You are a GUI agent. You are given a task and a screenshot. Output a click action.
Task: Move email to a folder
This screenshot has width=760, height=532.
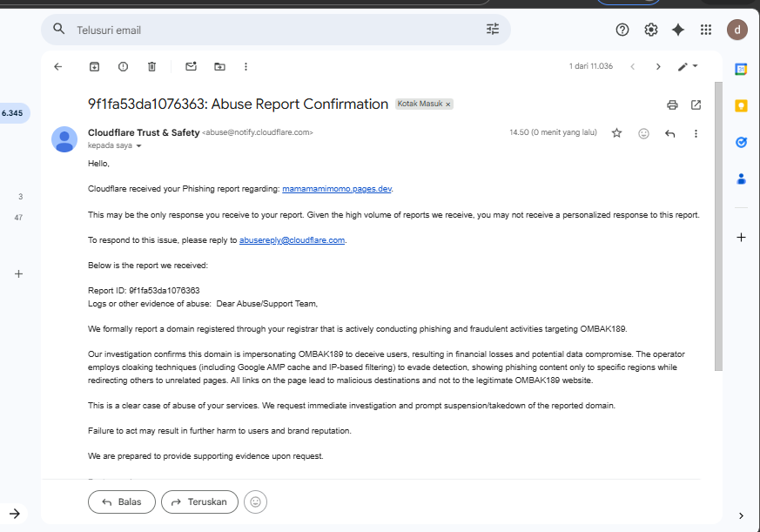[x=219, y=66]
